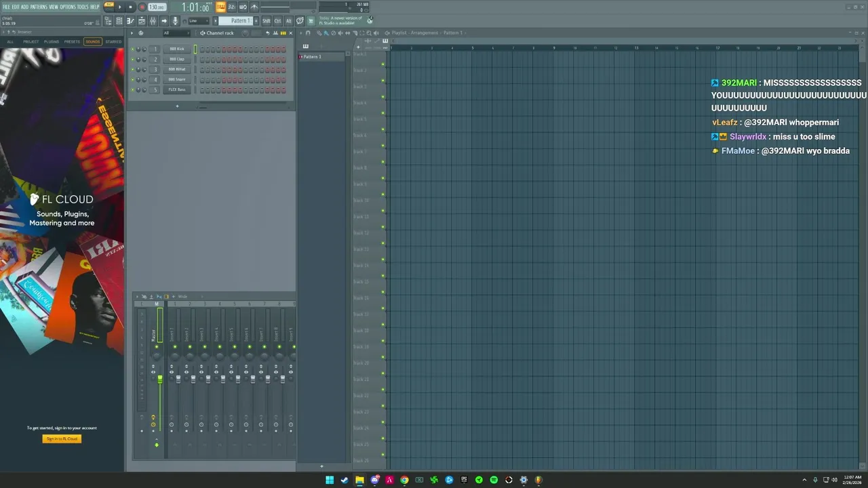
Task: Open the Windows Start menu
Action: point(330,480)
